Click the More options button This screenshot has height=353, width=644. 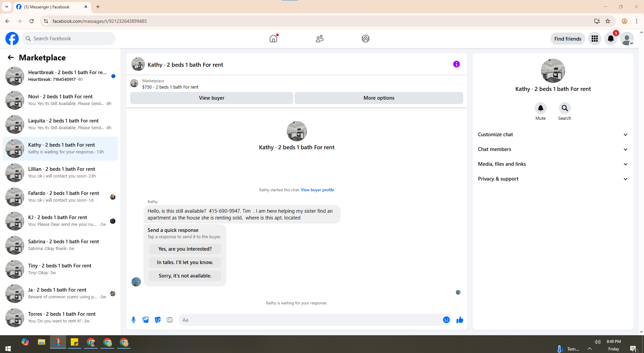(379, 98)
